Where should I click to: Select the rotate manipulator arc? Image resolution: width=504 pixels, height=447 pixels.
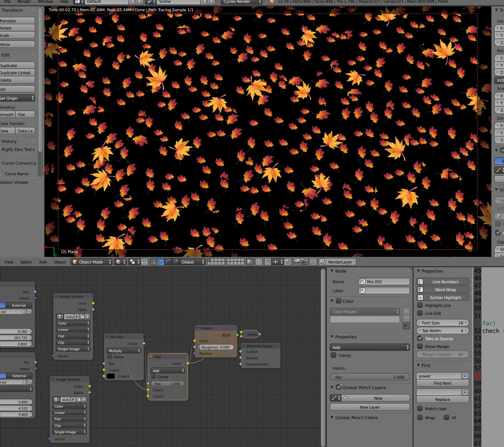(x=168, y=262)
